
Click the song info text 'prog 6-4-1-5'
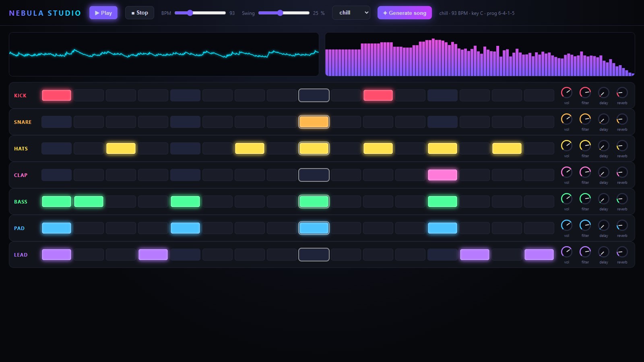pos(500,13)
